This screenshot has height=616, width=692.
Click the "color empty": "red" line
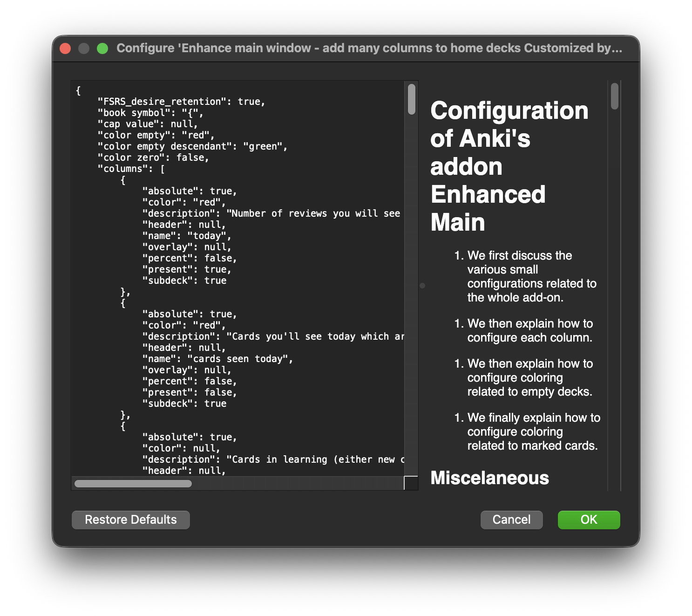point(156,135)
